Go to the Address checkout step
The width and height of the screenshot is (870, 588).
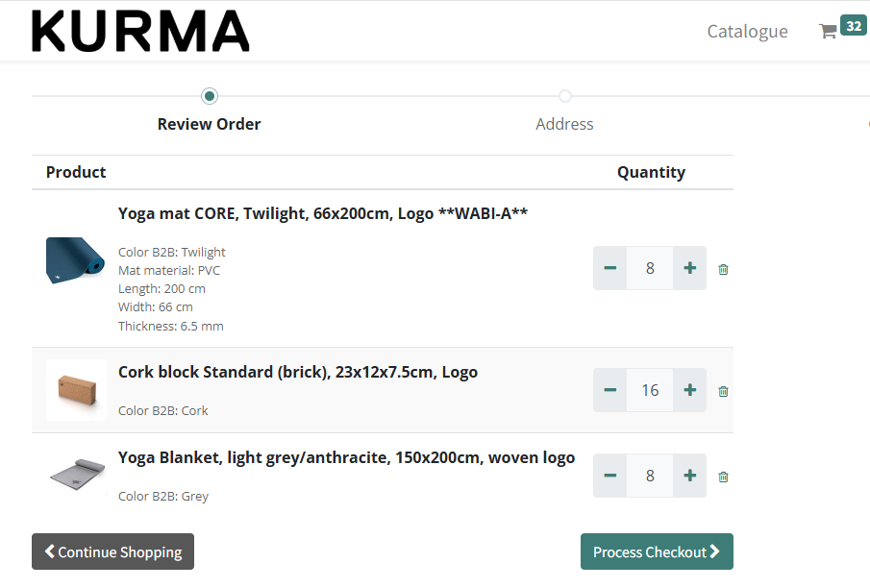pos(564,123)
